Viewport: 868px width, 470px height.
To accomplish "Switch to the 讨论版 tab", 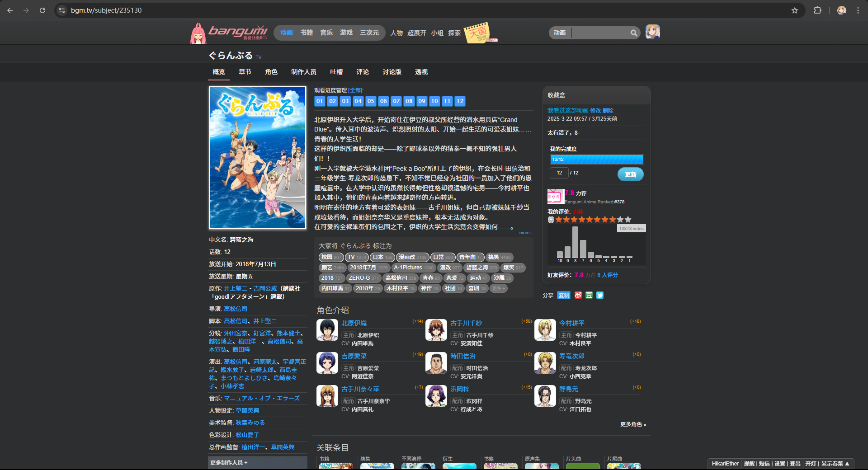I will (x=392, y=72).
